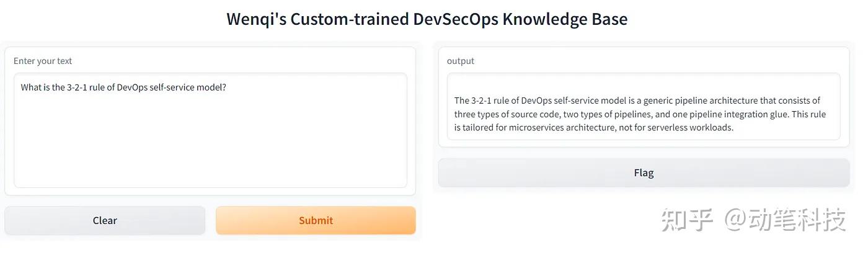Click the "Enter your text" label
The width and height of the screenshot is (868, 255).
[x=43, y=61]
